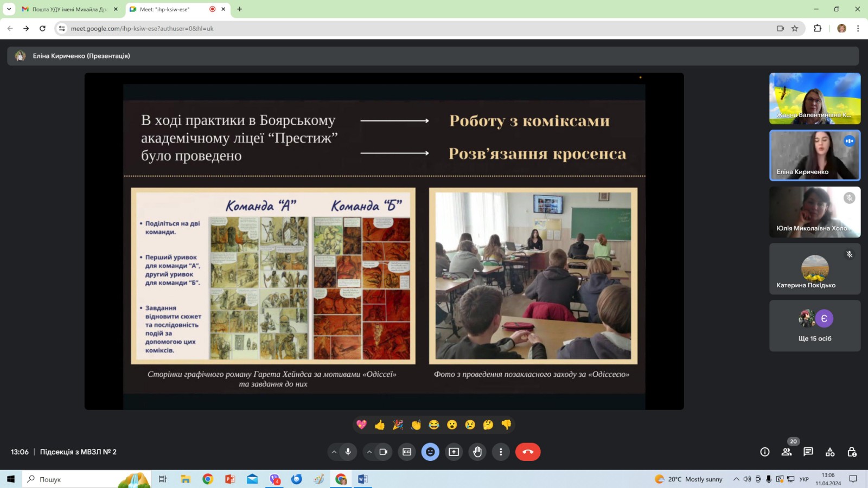This screenshot has height=488, width=868.
Task: Open PowerPoint from taskbar
Action: [x=230, y=479]
